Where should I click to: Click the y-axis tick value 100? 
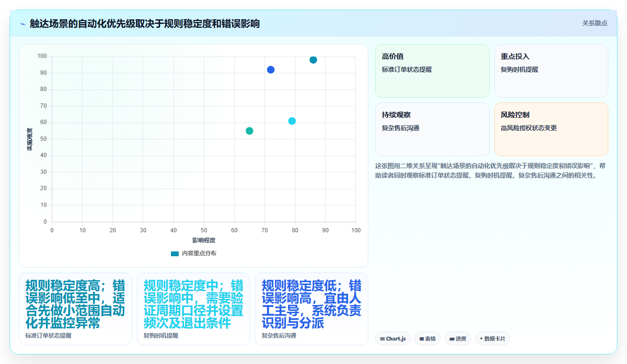(42, 57)
